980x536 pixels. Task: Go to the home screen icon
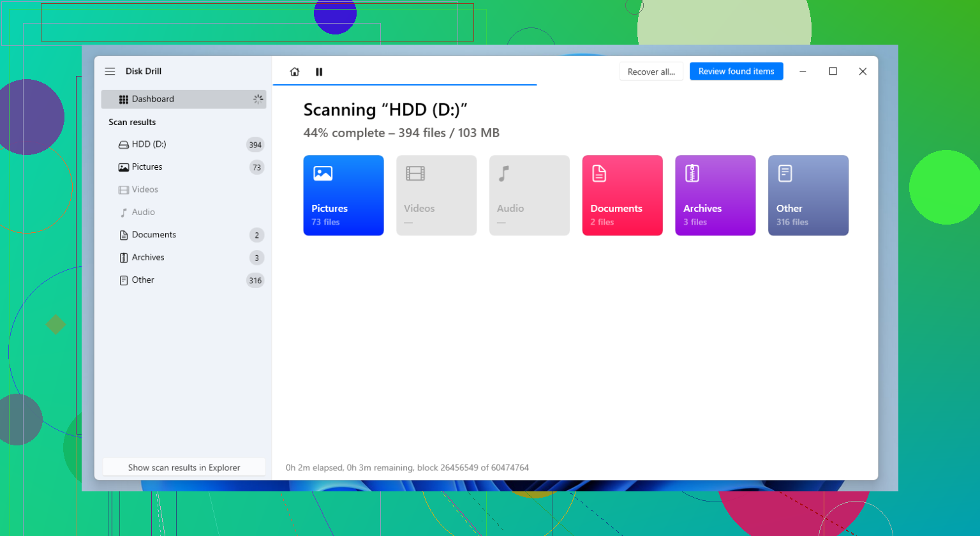click(x=294, y=72)
